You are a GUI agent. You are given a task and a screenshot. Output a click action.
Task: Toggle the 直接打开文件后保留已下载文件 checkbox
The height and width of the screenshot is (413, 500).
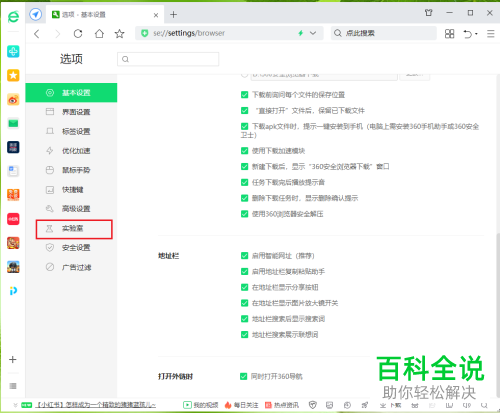244,110
